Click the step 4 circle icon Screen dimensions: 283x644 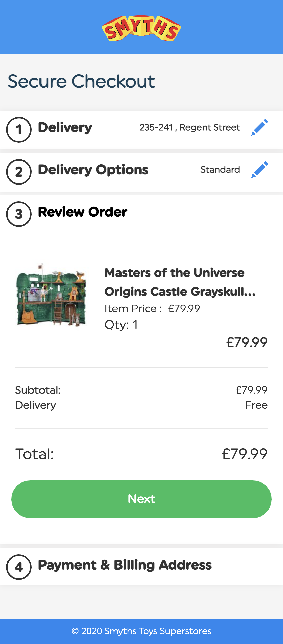(x=19, y=567)
